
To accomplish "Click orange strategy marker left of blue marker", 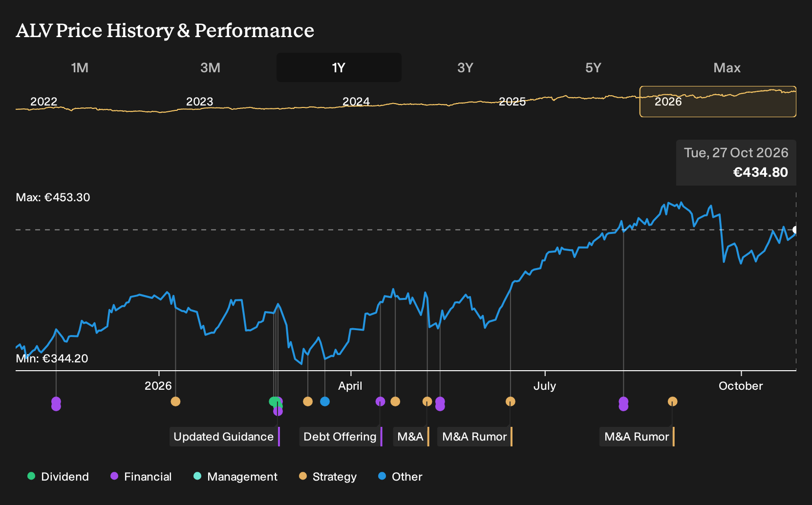I will pos(308,401).
